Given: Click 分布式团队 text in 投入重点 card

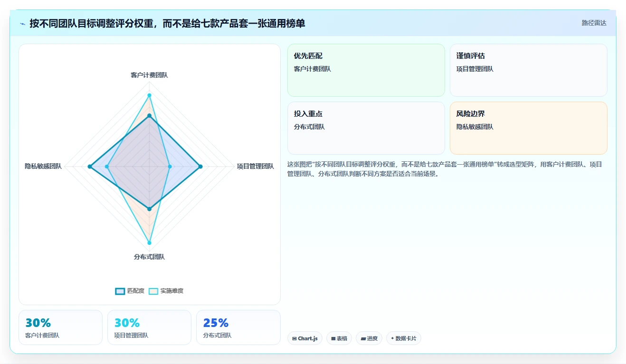Looking at the screenshot, I should [x=309, y=127].
